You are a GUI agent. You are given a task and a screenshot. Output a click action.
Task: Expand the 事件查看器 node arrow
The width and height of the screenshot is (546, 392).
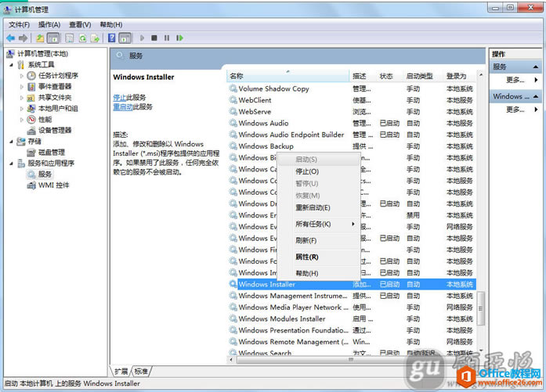[x=22, y=87]
